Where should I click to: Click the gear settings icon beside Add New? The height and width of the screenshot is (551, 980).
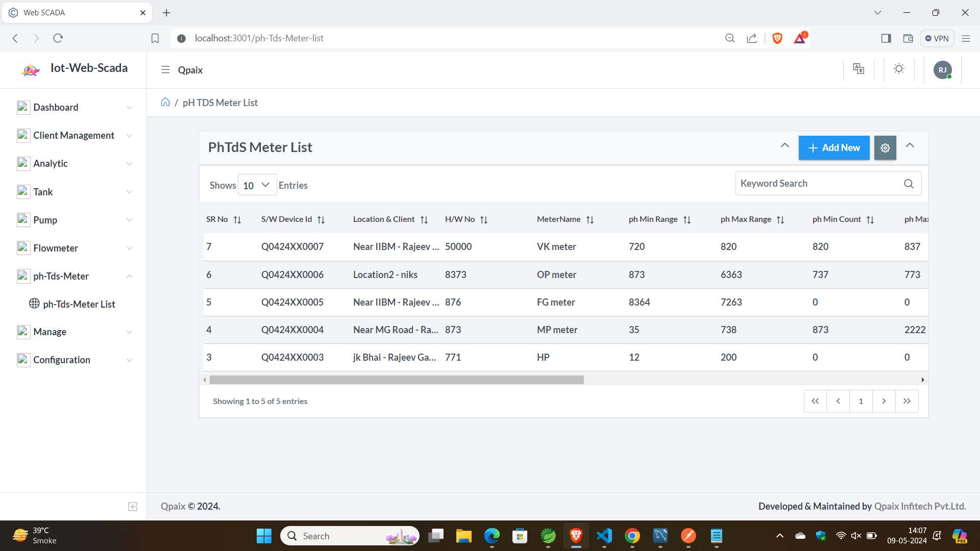[885, 148]
